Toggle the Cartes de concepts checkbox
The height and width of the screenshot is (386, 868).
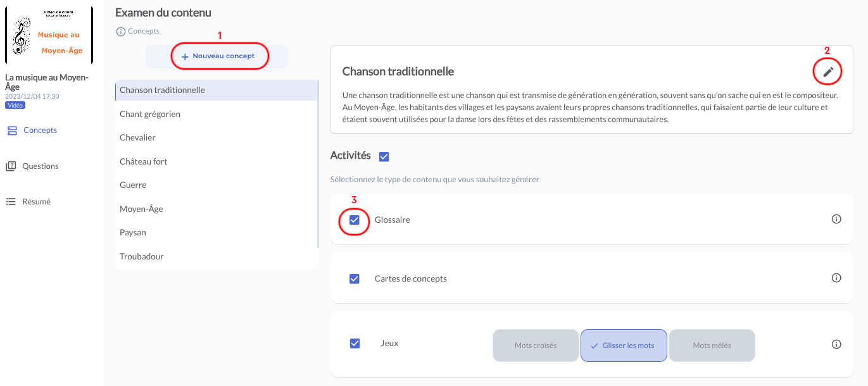(355, 279)
